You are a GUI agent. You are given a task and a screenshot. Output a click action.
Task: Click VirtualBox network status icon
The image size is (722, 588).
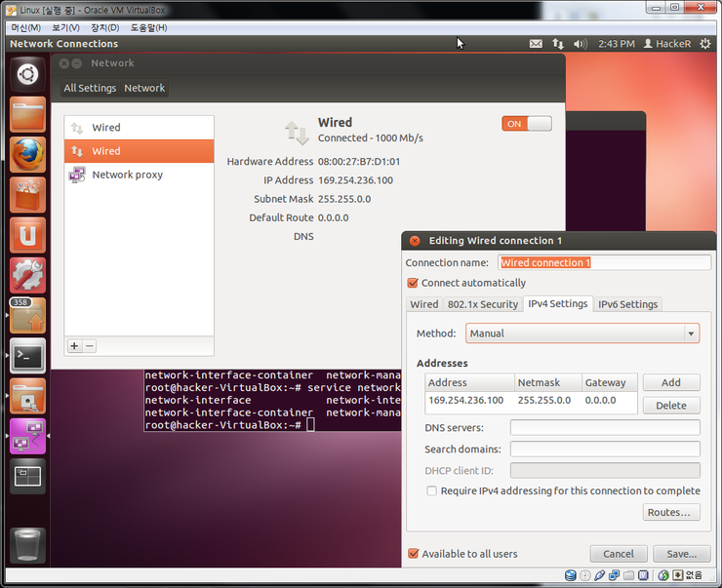click(614, 575)
